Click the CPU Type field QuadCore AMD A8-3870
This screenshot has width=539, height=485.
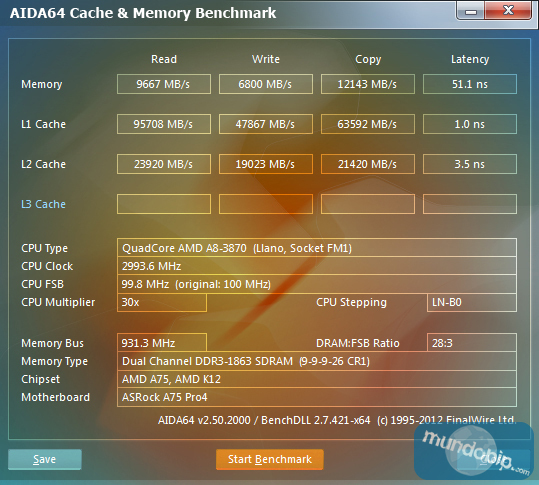click(x=317, y=248)
